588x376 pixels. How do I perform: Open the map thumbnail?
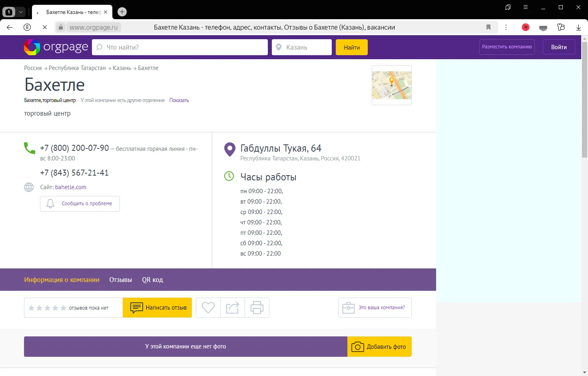(x=392, y=85)
